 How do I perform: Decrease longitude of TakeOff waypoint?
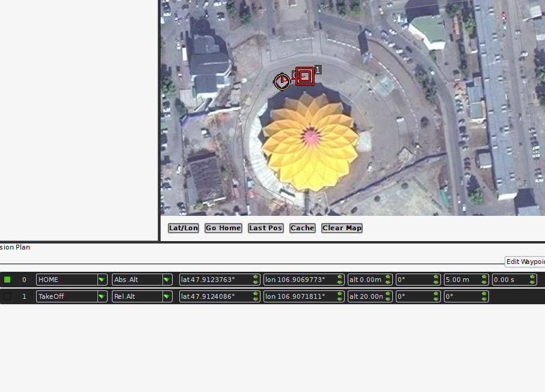pyautogui.click(x=340, y=299)
